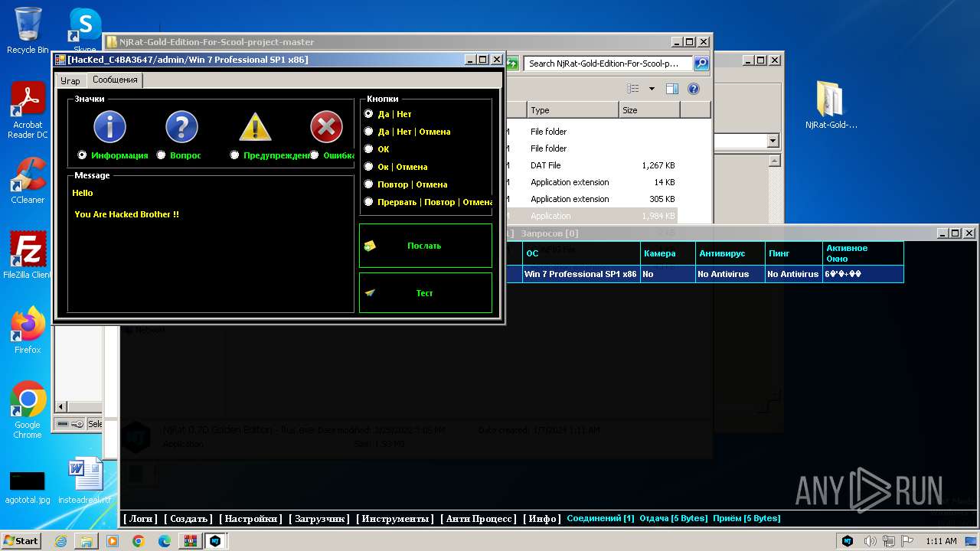Click the Камера column header
The image size is (980, 551).
(x=668, y=253)
